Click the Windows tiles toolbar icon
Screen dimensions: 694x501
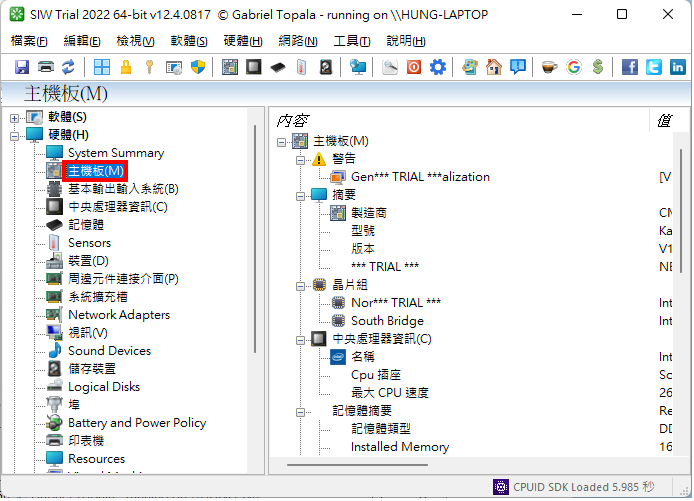coord(102,67)
